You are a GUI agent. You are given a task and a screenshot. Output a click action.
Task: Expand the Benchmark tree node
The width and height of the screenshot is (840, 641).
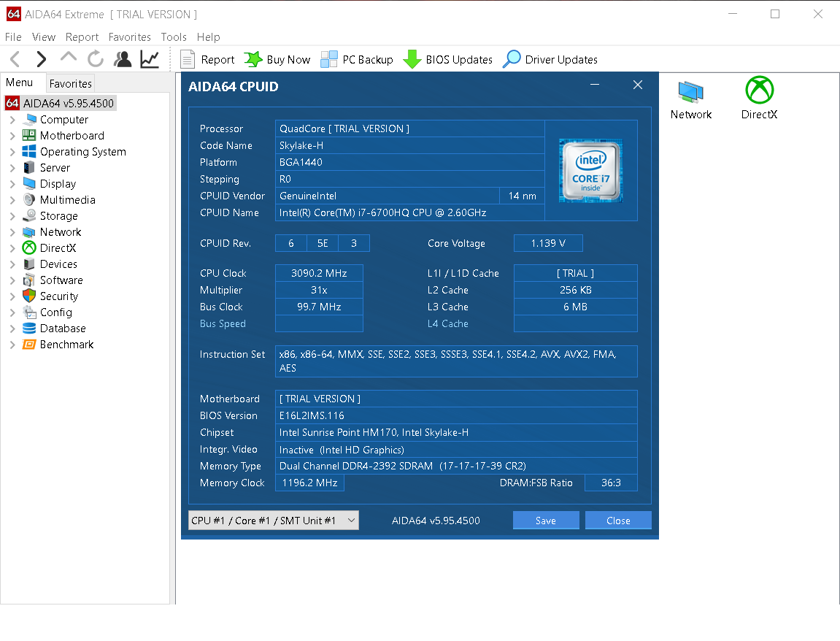(x=12, y=345)
